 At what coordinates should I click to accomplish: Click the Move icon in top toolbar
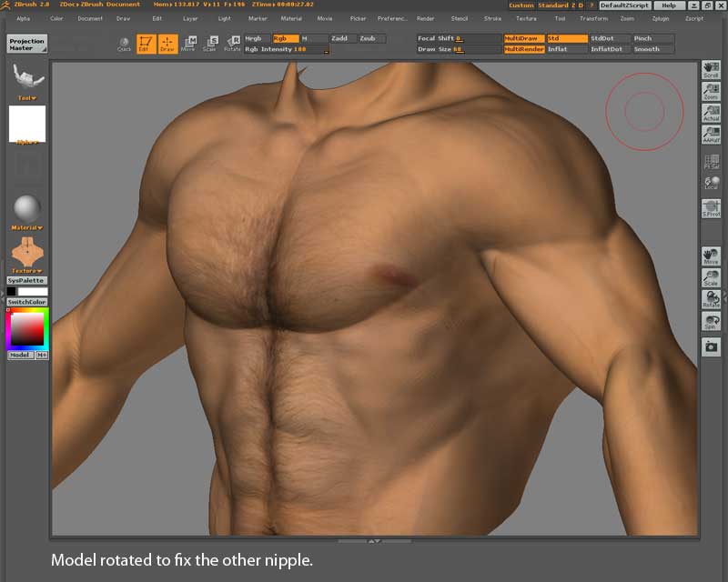pyautogui.click(x=188, y=43)
